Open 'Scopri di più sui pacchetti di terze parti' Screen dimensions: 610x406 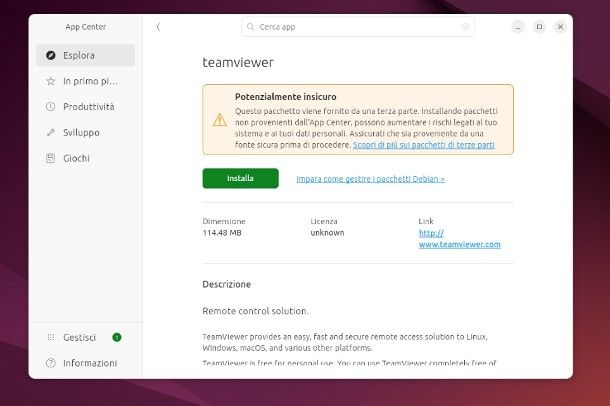[423, 145]
